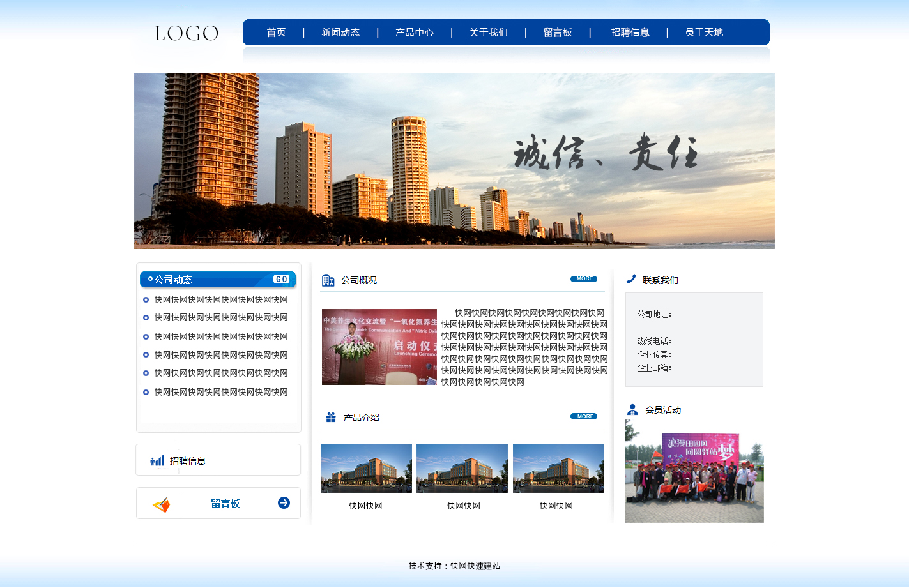Open the 会员活动 group photo
This screenshot has height=588, width=909.
pos(694,472)
